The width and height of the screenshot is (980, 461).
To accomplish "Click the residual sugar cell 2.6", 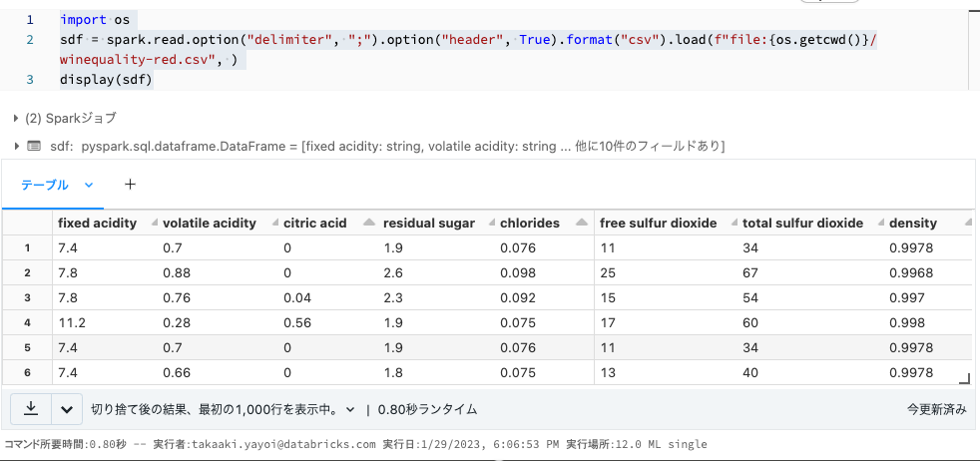I will [x=392, y=273].
